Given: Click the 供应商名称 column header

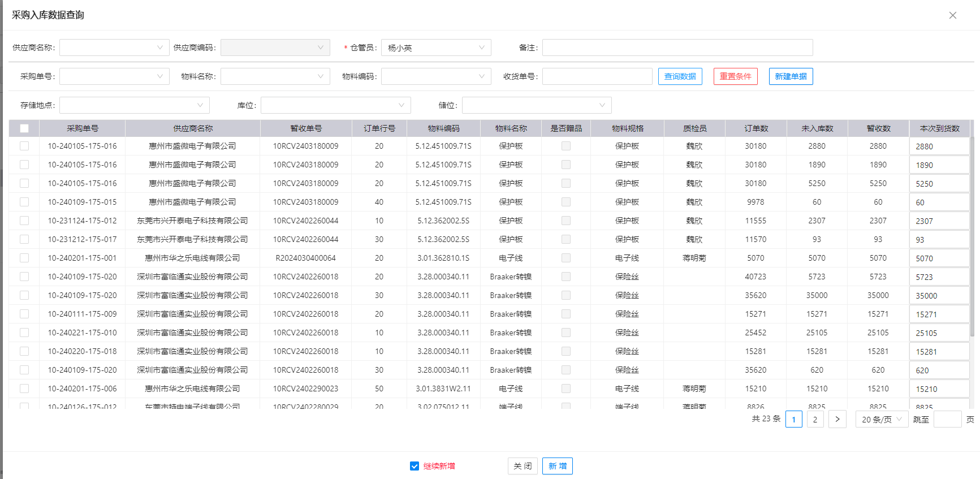Looking at the screenshot, I should click(193, 128).
